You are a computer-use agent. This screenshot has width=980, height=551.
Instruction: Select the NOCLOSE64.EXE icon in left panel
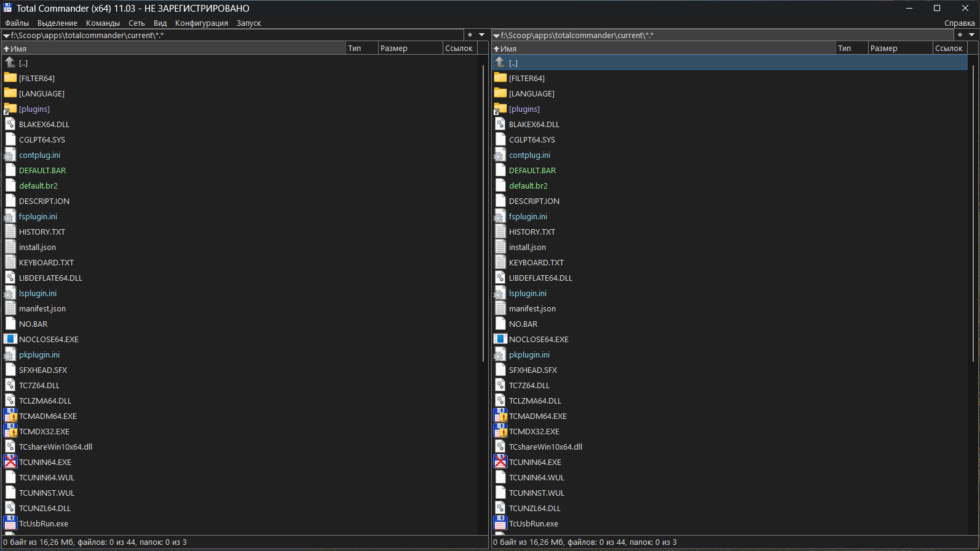point(10,339)
